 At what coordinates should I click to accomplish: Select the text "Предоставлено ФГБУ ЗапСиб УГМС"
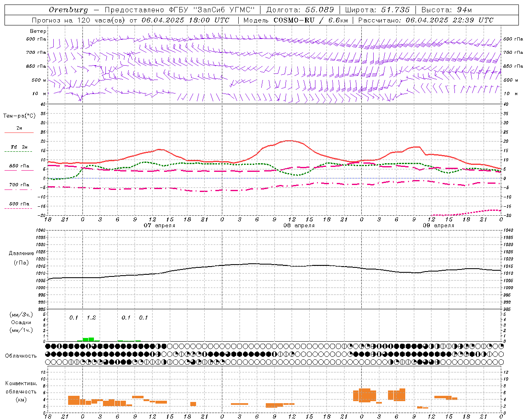[x=180, y=10]
